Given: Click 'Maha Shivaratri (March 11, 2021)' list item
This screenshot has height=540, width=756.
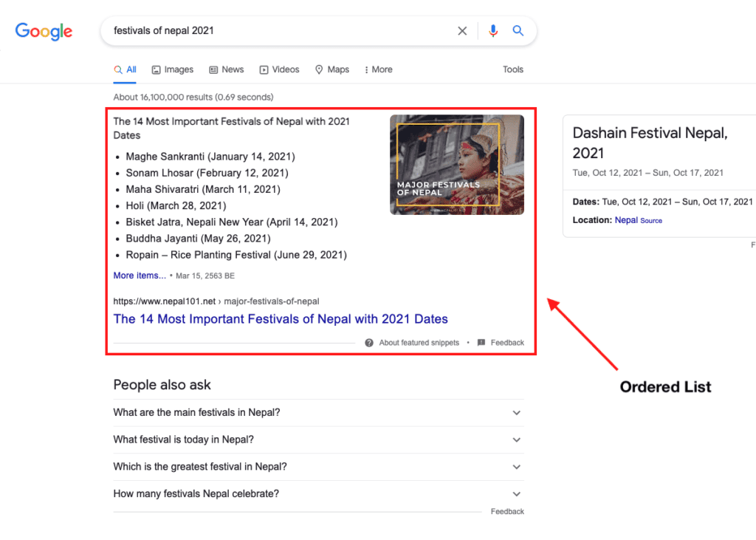Looking at the screenshot, I should [203, 189].
